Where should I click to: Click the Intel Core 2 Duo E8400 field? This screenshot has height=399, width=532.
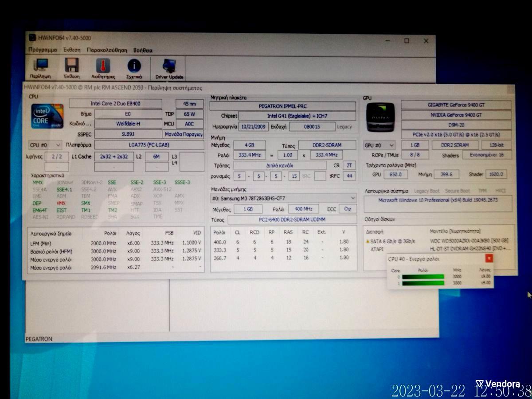[x=116, y=104]
